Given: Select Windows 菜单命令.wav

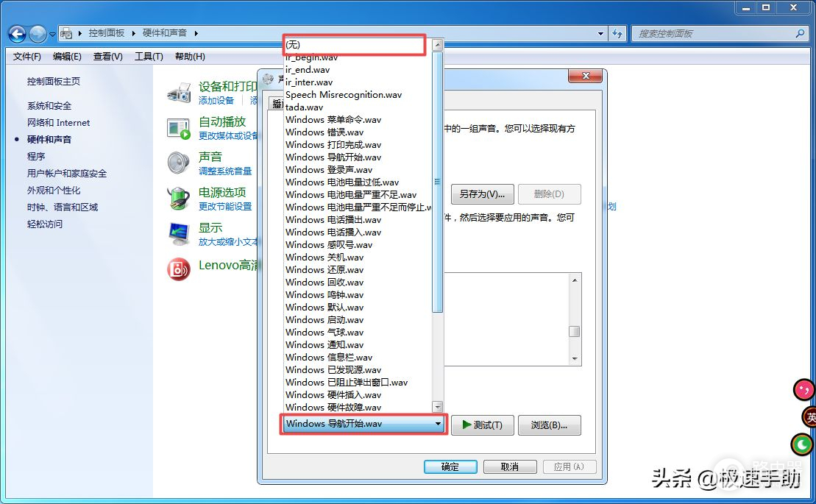Looking at the screenshot, I should [358, 120].
